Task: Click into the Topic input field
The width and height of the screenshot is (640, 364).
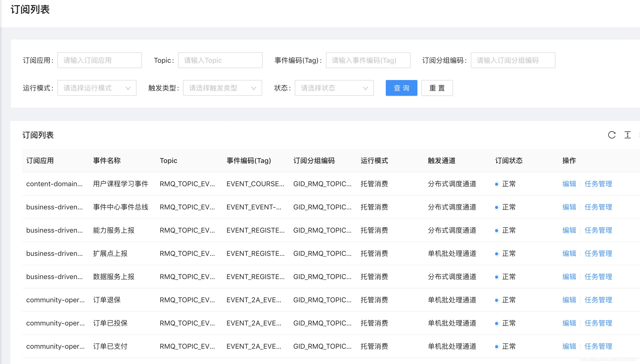Action: [220, 60]
